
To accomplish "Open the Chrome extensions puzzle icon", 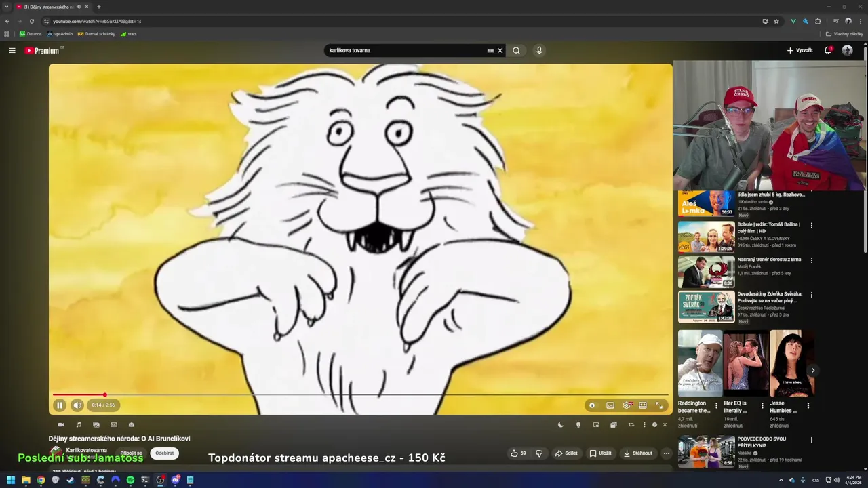I will pos(818,21).
